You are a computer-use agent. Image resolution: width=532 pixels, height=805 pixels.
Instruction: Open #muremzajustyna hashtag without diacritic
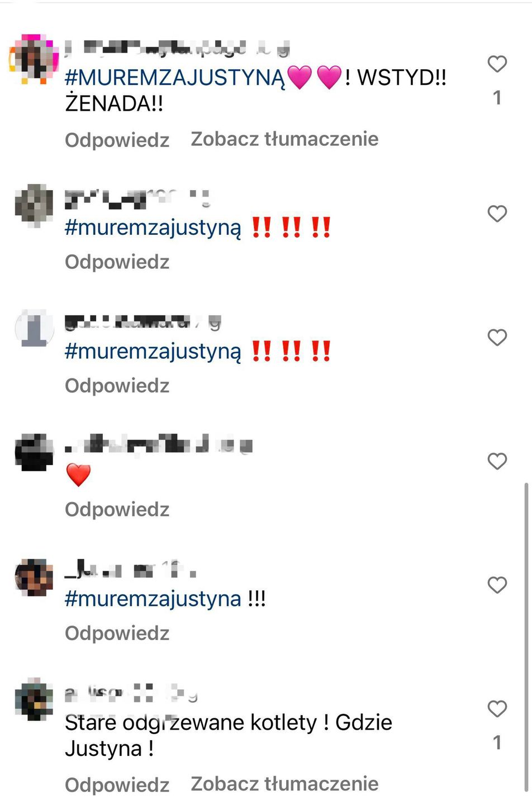tap(153, 599)
